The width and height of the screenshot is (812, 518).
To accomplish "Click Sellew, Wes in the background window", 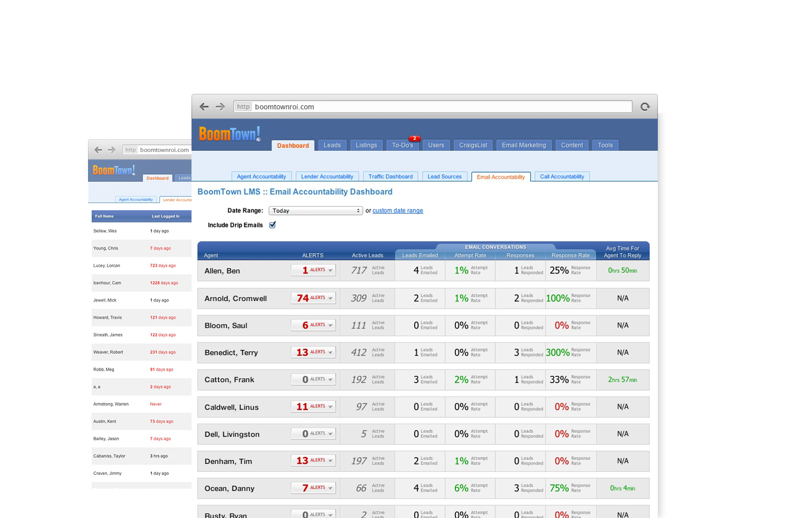I will coord(105,231).
